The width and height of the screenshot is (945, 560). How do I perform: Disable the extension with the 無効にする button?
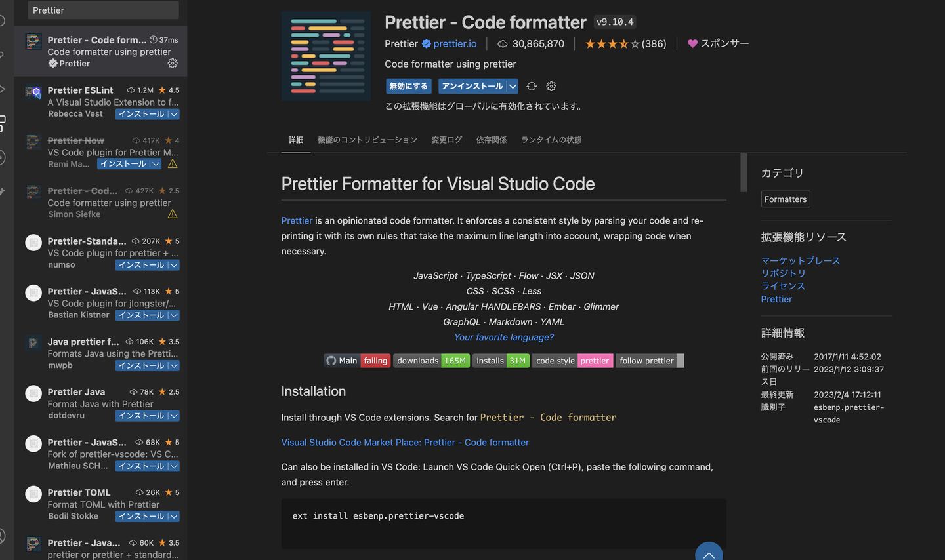click(408, 86)
